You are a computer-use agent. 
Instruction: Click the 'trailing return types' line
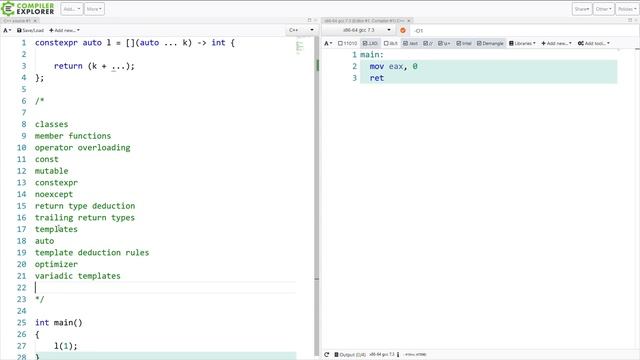[x=84, y=218]
